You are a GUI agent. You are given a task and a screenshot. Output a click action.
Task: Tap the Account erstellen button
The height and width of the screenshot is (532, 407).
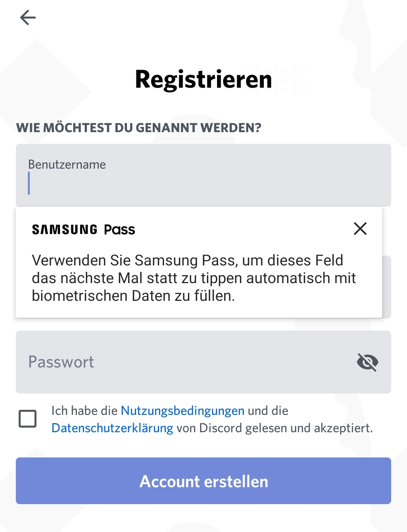[203, 481]
